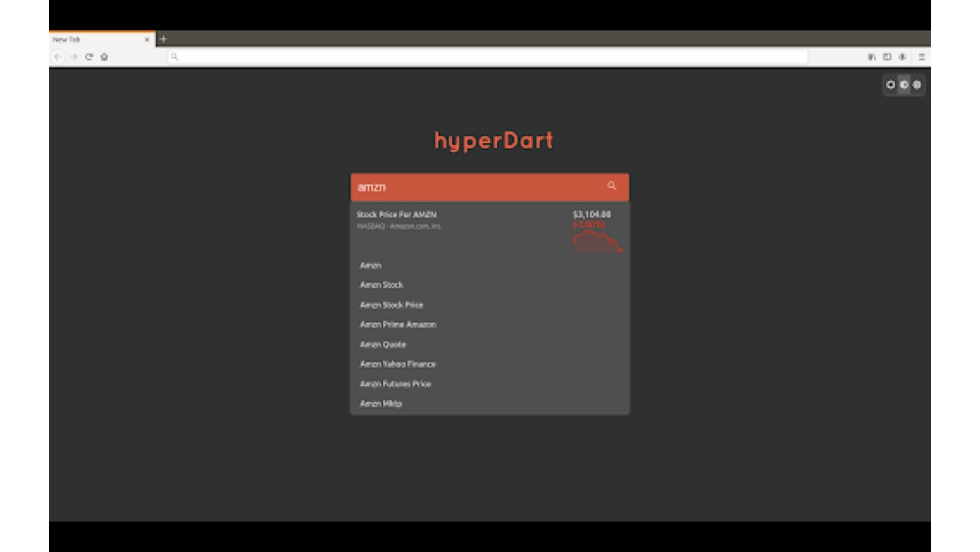The image size is (980, 552).
Task: Click the AMZN red price chart
Action: (598, 241)
